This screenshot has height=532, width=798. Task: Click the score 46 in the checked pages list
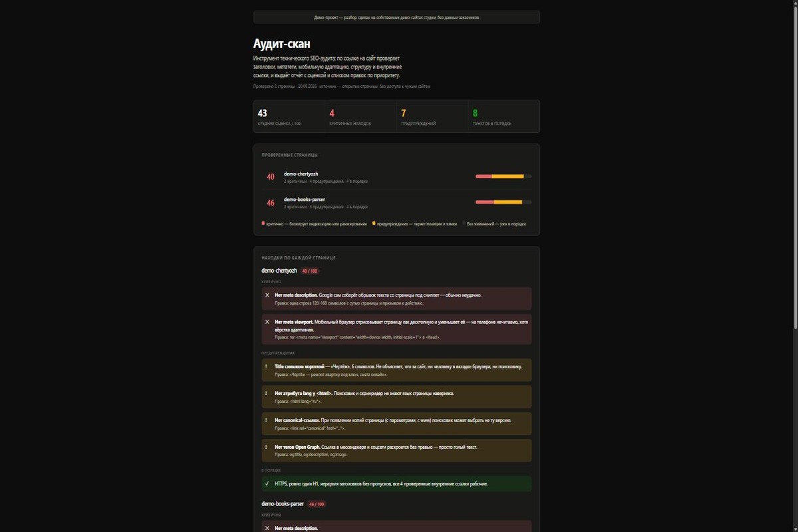tap(271, 203)
